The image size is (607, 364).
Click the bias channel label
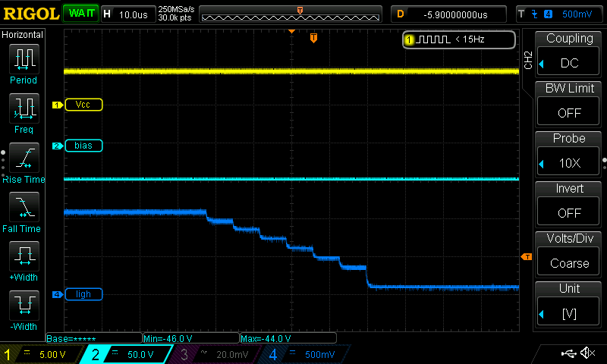(83, 146)
